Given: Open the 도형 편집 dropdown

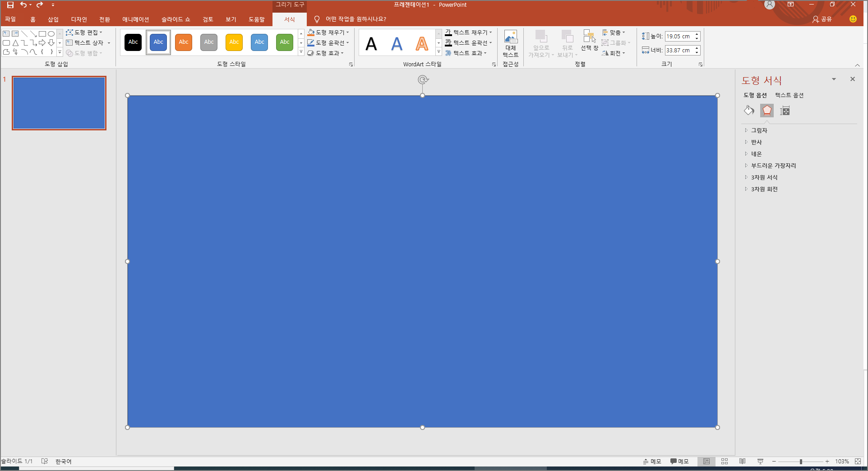Looking at the screenshot, I should 84,32.
